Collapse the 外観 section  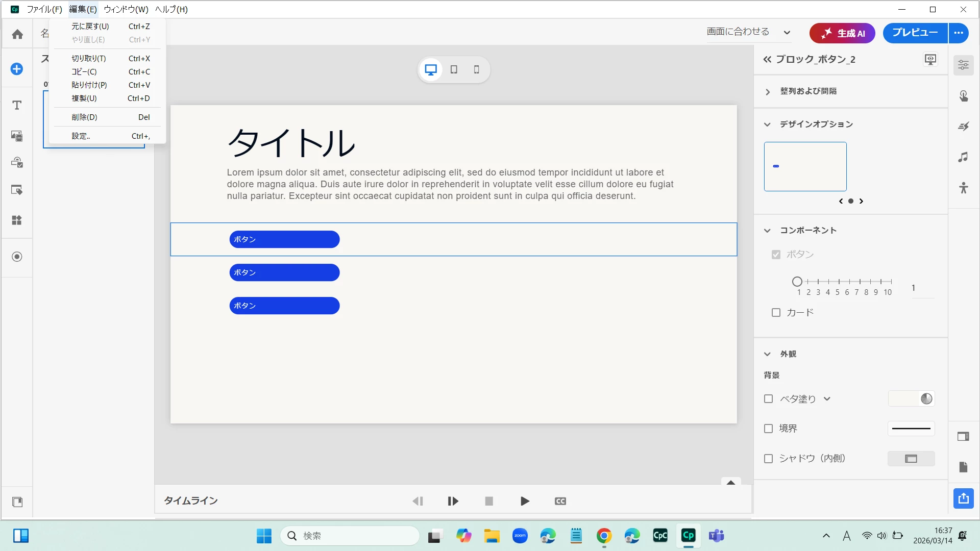(767, 354)
